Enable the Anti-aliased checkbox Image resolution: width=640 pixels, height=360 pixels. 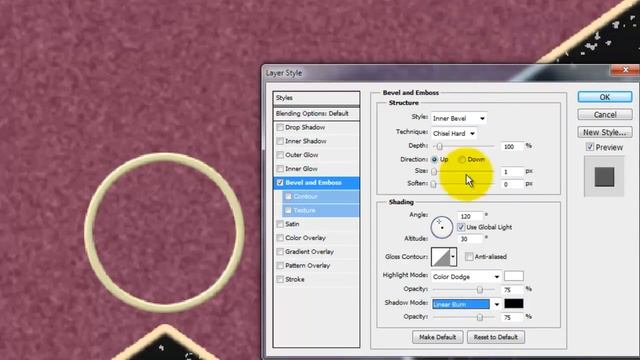tap(469, 256)
